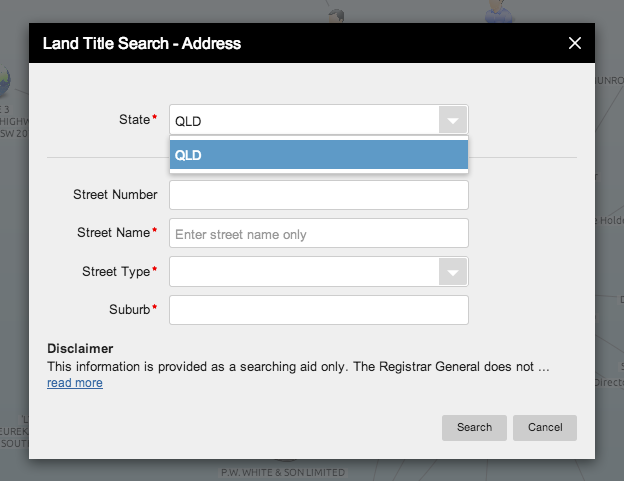Click into the Suburb field
Image resolution: width=624 pixels, height=481 pixels.
[319, 310]
